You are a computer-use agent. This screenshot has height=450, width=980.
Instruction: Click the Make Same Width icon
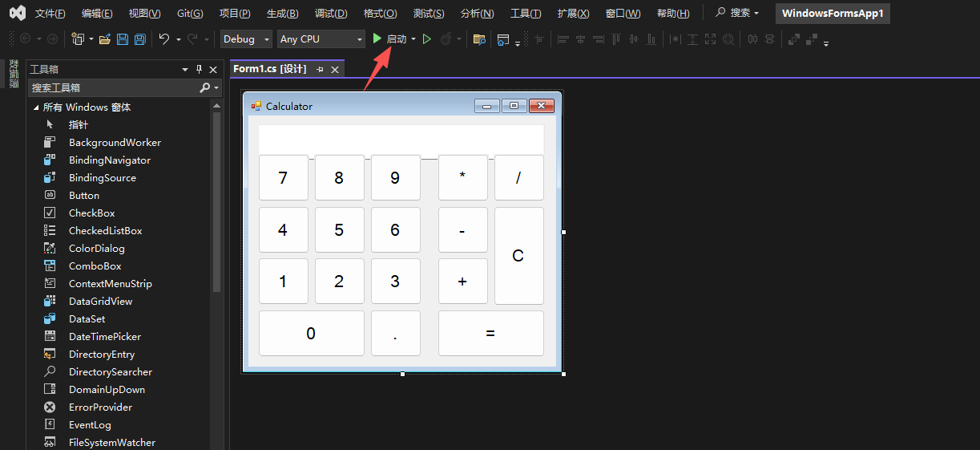[x=675, y=39]
